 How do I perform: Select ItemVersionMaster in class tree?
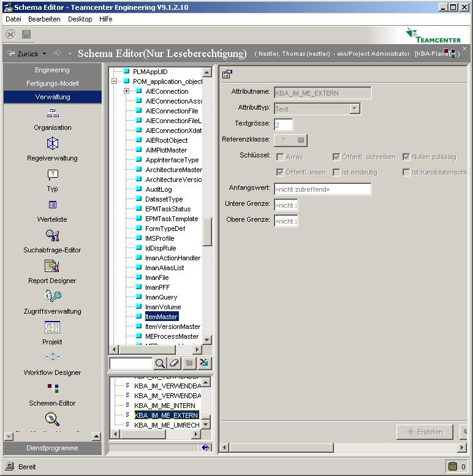172,327
